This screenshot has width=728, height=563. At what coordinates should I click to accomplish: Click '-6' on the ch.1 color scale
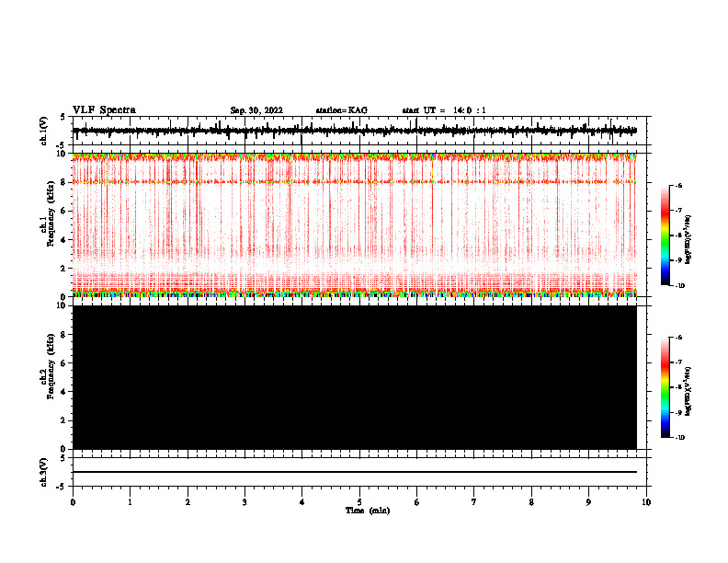(678, 185)
